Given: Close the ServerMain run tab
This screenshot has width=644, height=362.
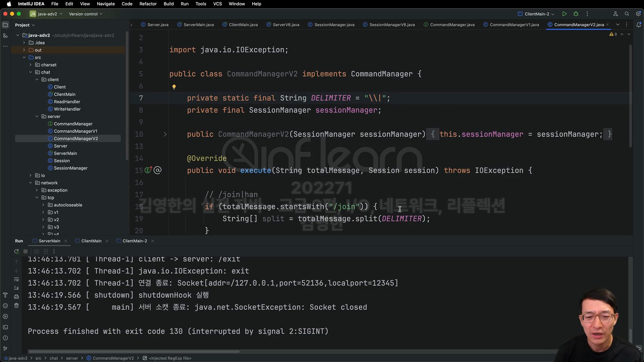Looking at the screenshot, I should point(66,241).
